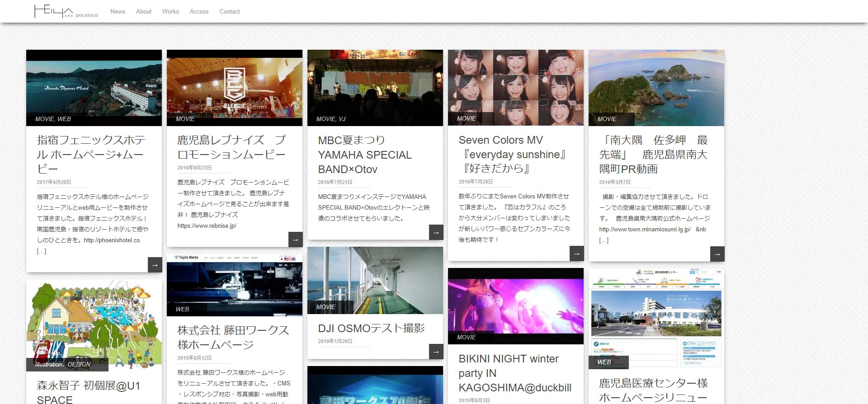This screenshot has height=404, width=868.
Task: Click MOVIE, VJ tag on MBC card
Action: pos(331,119)
